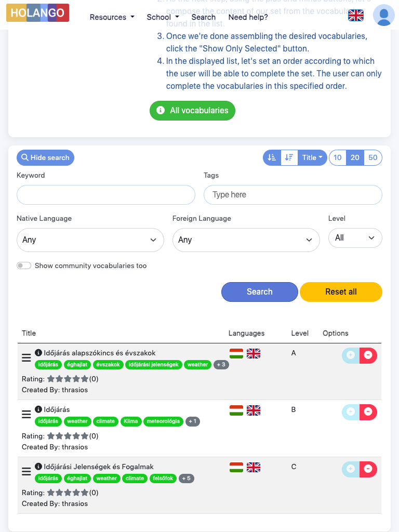Viewport: 399px width, 532px height.
Task: Click plus button for Időjárási Jelenségek és Fogalmak
Action: pyautogui.click(x=351, y=469)
